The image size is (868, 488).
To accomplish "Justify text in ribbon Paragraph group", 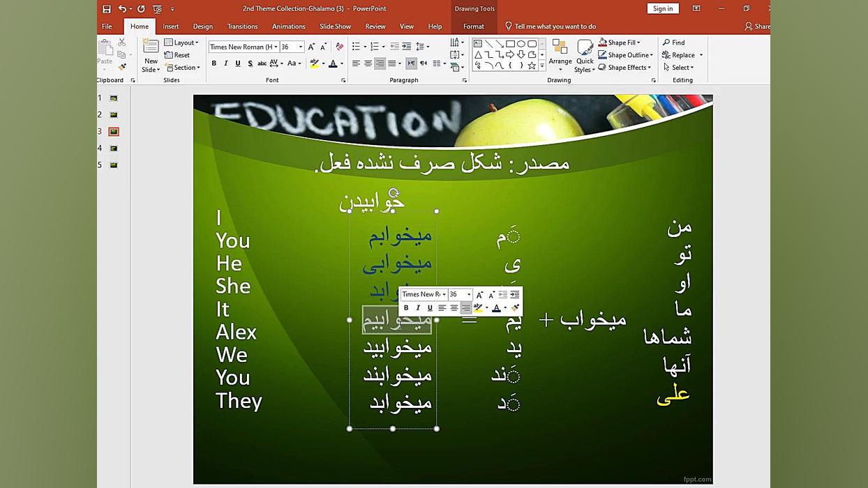I will (x=394, y=63).
